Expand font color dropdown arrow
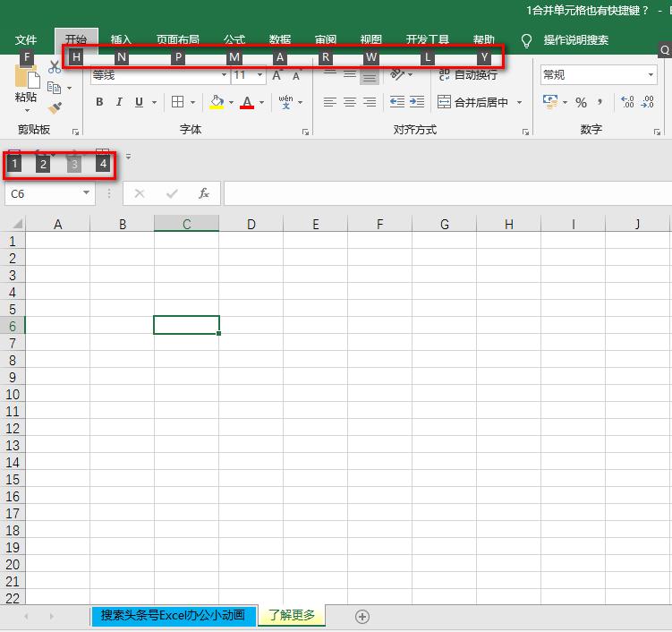Viewport: 672px width, 632px height. (261, 102)
